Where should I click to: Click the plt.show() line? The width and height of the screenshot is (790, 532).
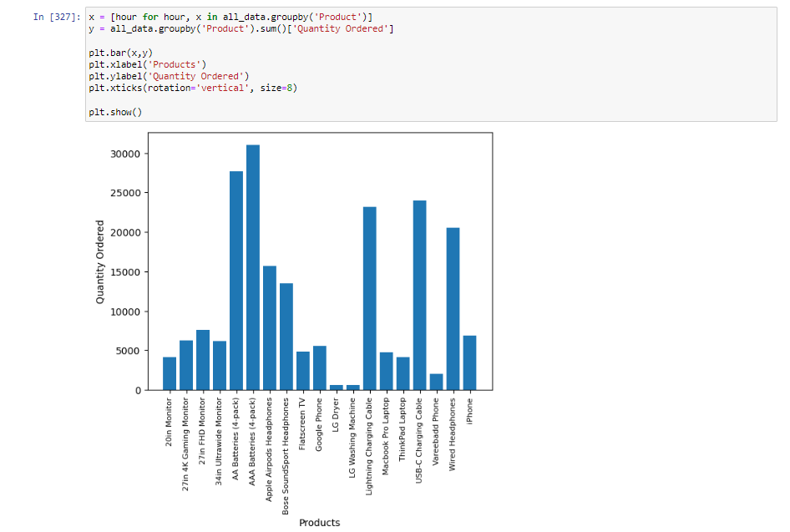tap(115, 112)
